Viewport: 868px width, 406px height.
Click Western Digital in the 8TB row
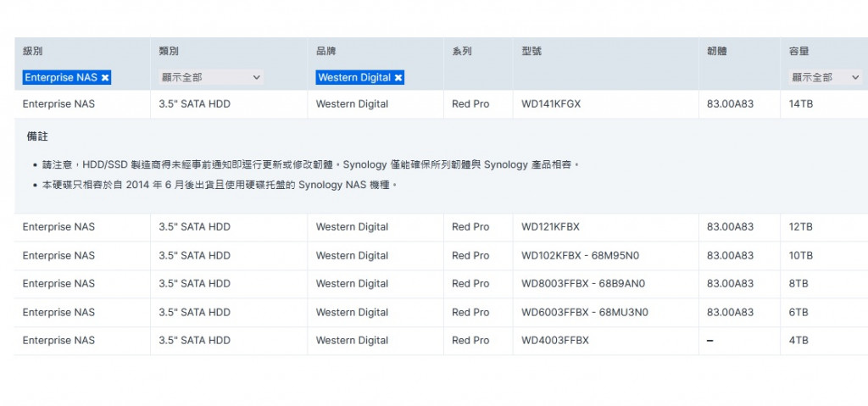[352, 284]
